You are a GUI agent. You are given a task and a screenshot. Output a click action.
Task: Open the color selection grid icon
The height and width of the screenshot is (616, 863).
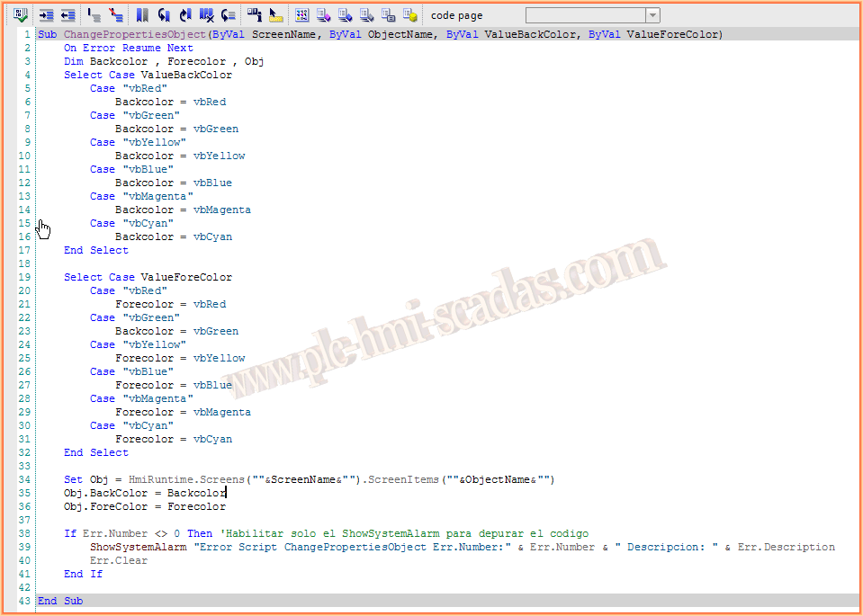coord(302,15)
